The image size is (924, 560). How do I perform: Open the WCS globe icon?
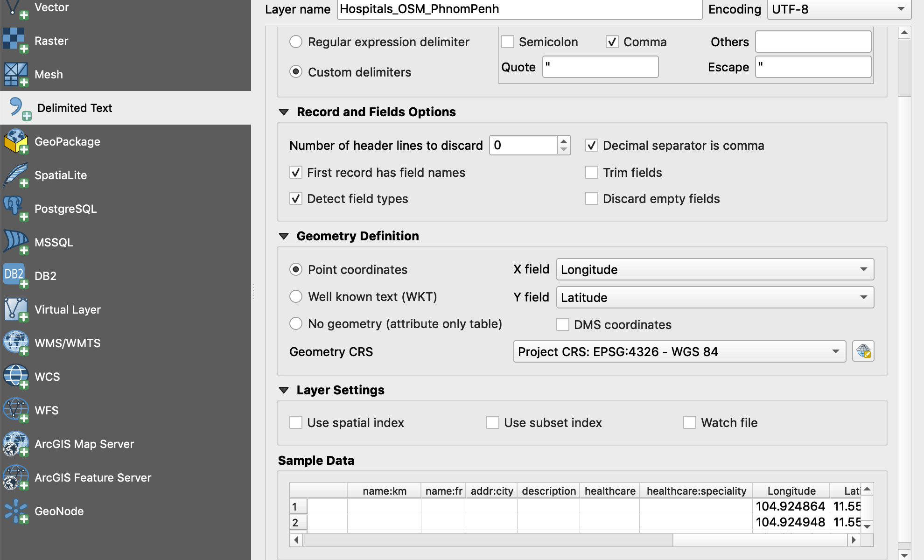[x=16, y=377]
